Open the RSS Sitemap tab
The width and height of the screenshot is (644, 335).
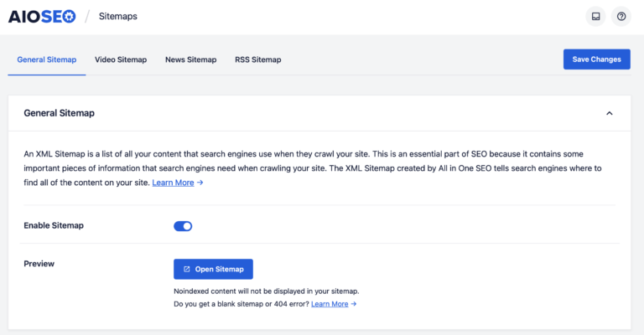click(x=258, y=59)
